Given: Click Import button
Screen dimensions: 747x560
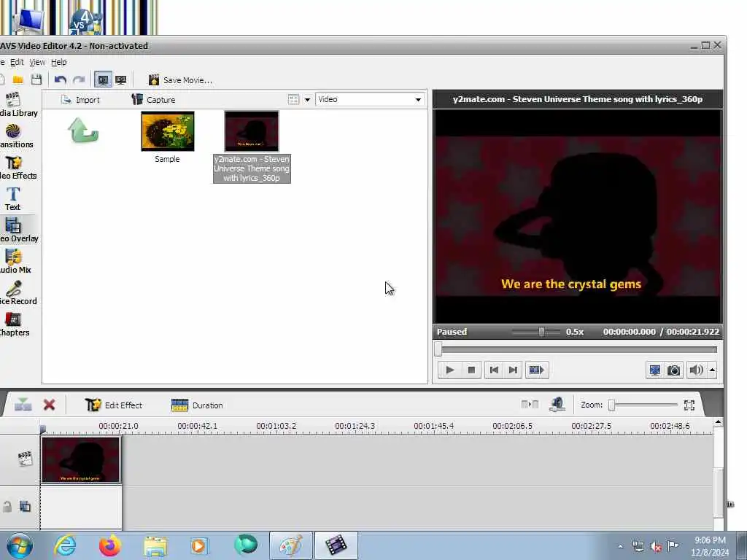Looking at the screenshot, I should 80,99.
